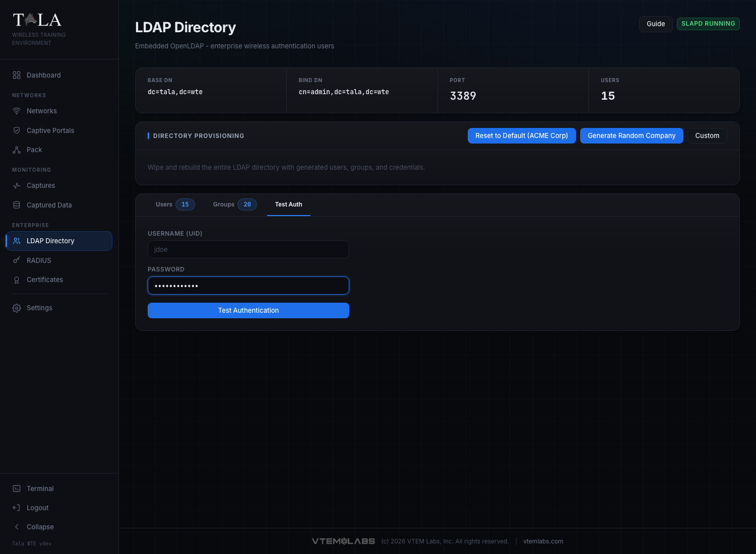Click the Test Authentication button

(248, 310)
